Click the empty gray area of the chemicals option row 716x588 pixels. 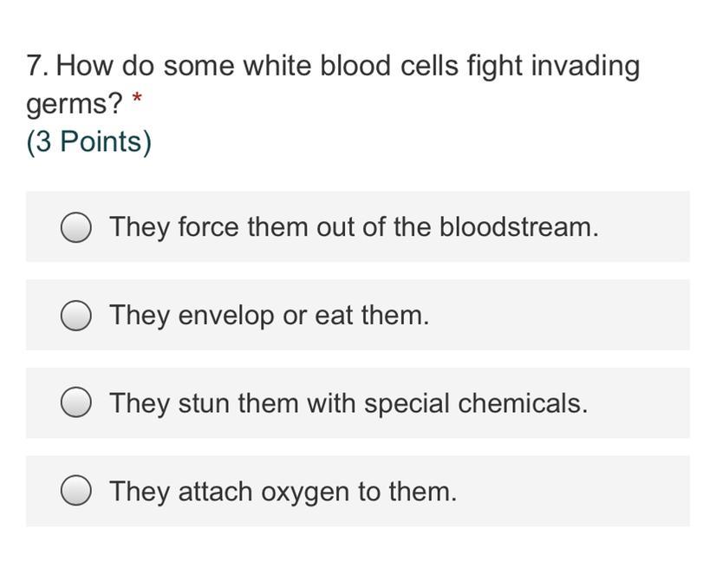640,403
